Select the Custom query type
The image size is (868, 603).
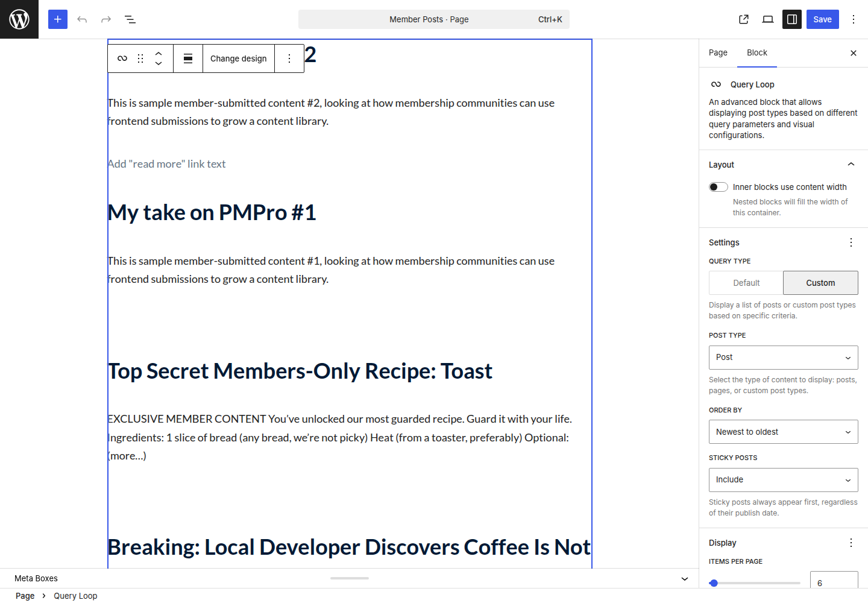[x=820, y=283]
